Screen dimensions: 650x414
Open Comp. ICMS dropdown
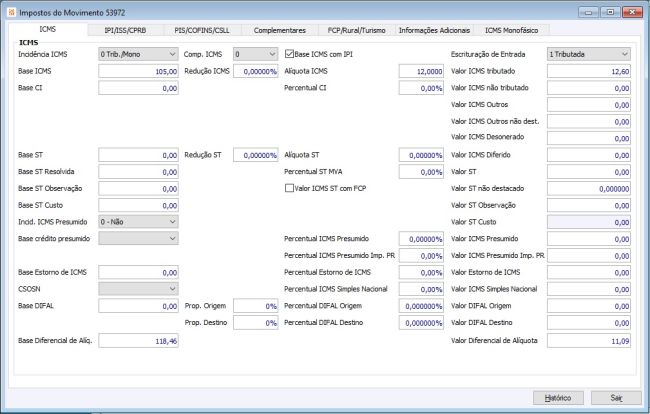tap(255, 54)
